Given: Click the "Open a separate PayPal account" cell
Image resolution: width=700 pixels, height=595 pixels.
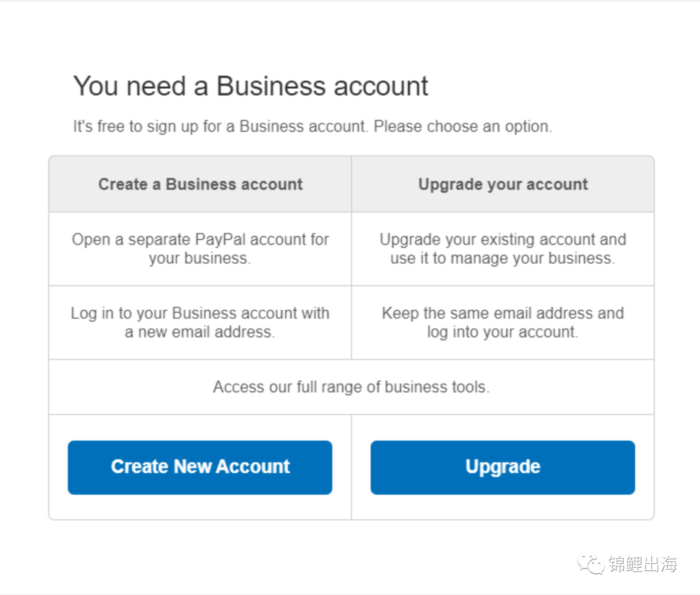Looking at the screenshot, I should pyautogui.click(x=200, y=248).
